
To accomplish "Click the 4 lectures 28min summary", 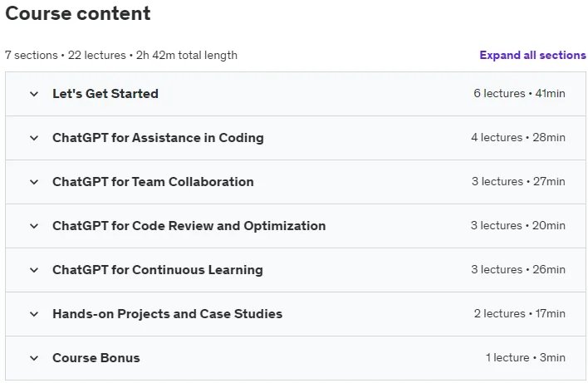I will pos(518,137).
